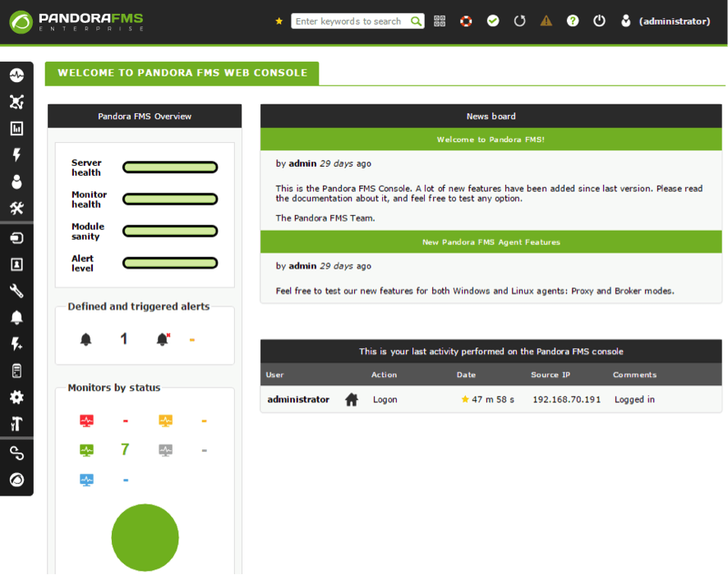Open the administrator user profile link

(x=666, y=21)
